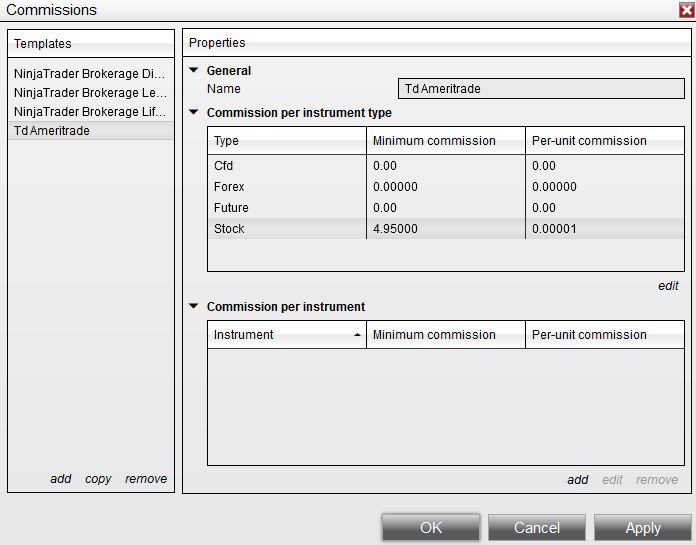Select the Forex row
The height and width of the screenshot is (545, 696).
tap(446, 186)
